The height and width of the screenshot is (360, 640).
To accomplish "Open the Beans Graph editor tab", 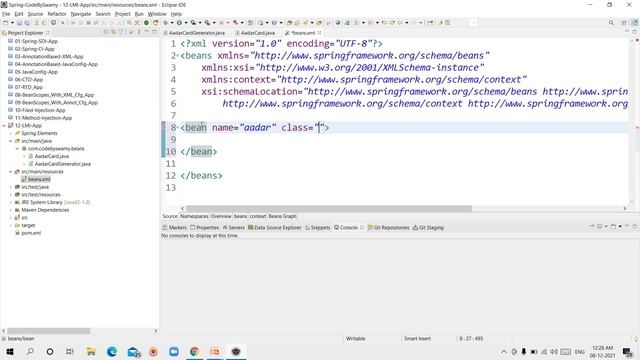I will [x=282, y=216].
